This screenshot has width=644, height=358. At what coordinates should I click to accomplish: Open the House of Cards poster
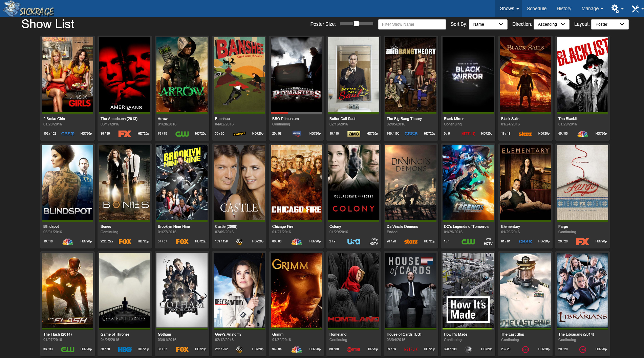coord(411,290)
